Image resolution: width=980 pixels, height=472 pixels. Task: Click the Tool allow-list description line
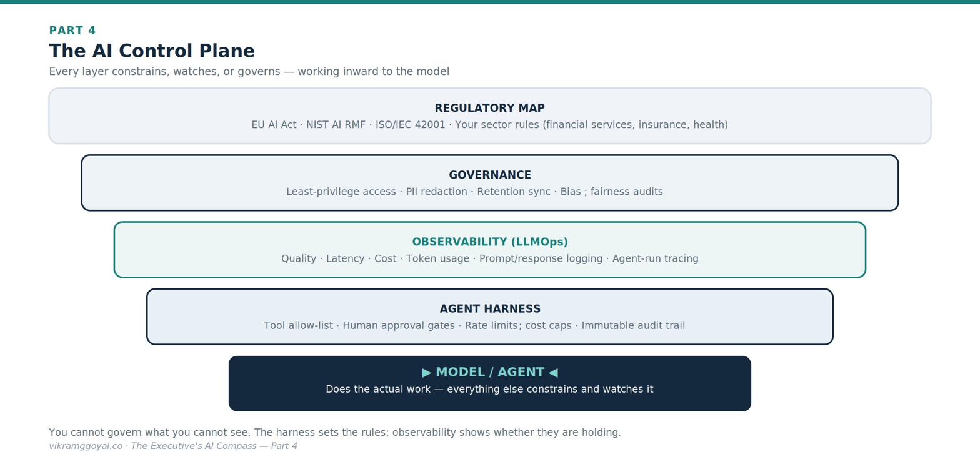pos(474,326)
